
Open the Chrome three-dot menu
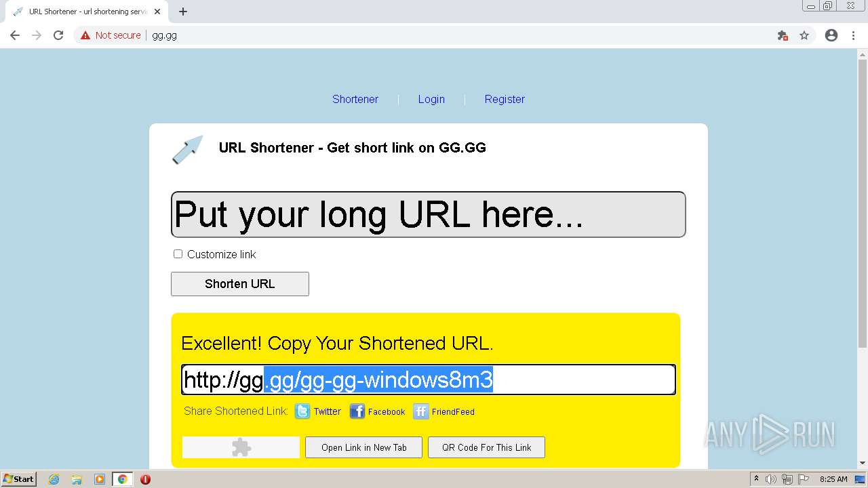pos(853,35)
